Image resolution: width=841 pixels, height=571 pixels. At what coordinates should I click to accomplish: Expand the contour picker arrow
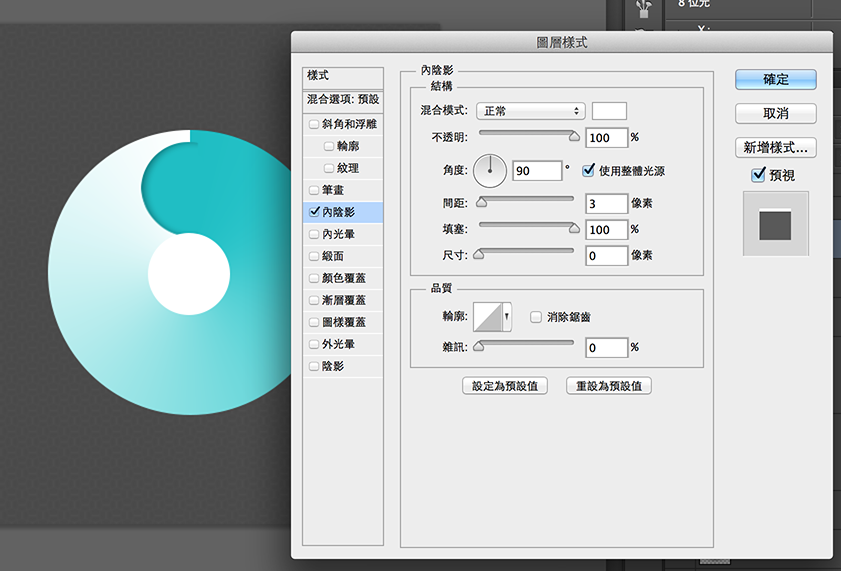(x=507, y=318)
